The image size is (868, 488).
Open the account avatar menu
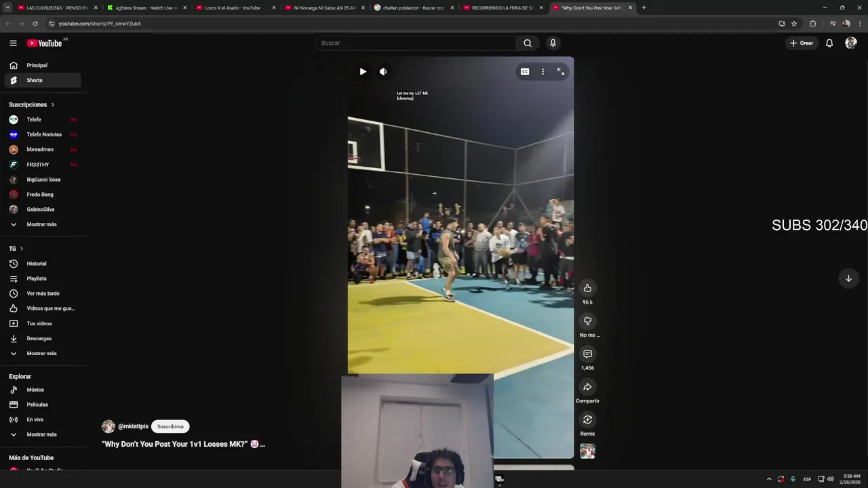850,43
